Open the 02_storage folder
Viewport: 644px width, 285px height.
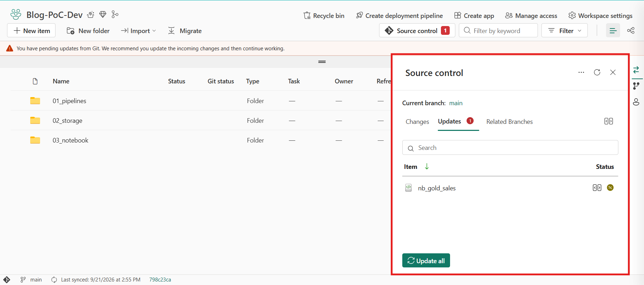[67, 121]
